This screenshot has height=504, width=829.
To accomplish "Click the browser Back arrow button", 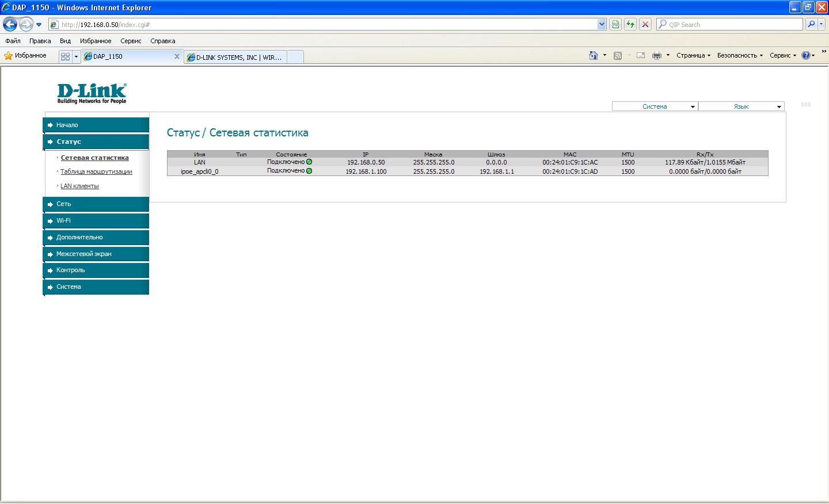I will [10, 24].
